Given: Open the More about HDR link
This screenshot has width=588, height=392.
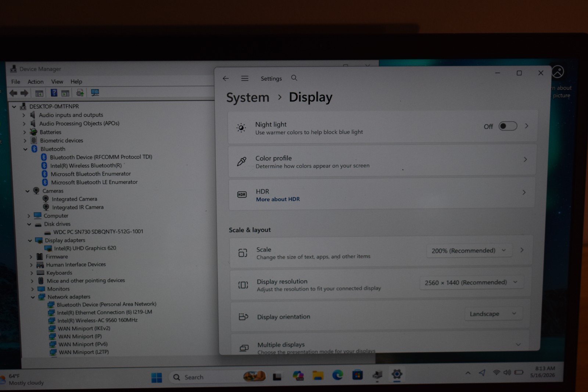Looking at the screenshot, I should (x=278, y=199).
